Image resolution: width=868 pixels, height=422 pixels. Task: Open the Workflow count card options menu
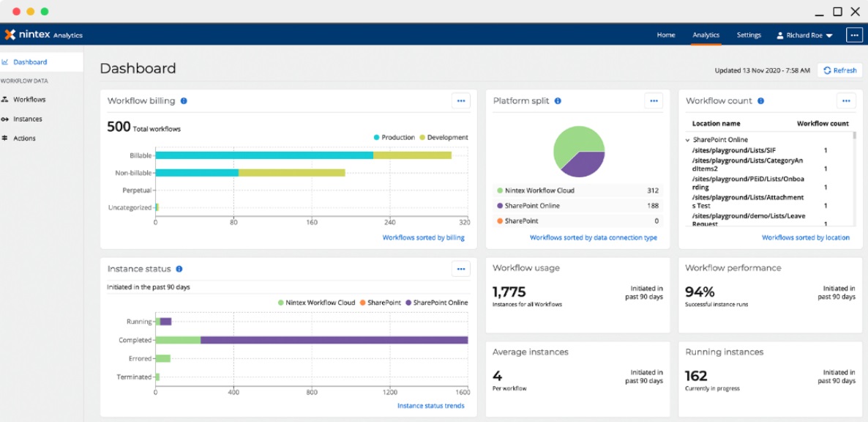(846, 101)
